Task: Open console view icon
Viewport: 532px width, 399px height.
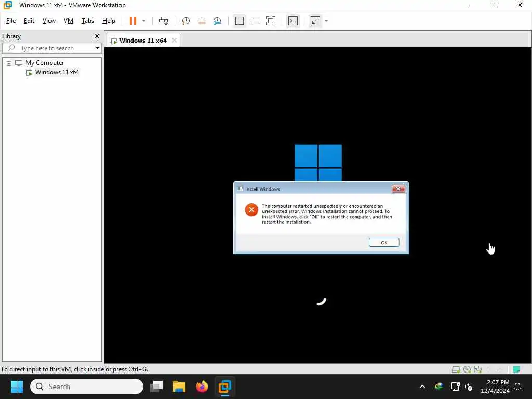Action: pos(293,21)
